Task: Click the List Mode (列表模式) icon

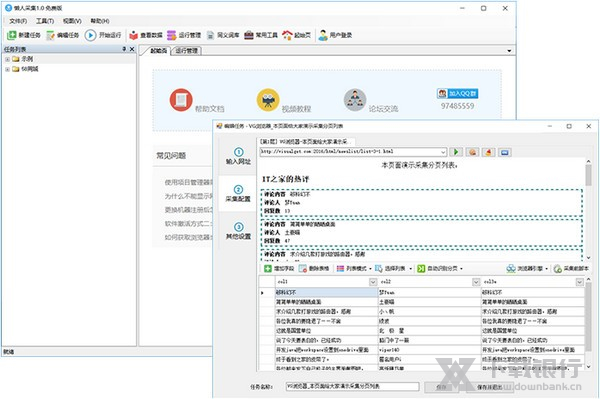Action: pos(340,269)
